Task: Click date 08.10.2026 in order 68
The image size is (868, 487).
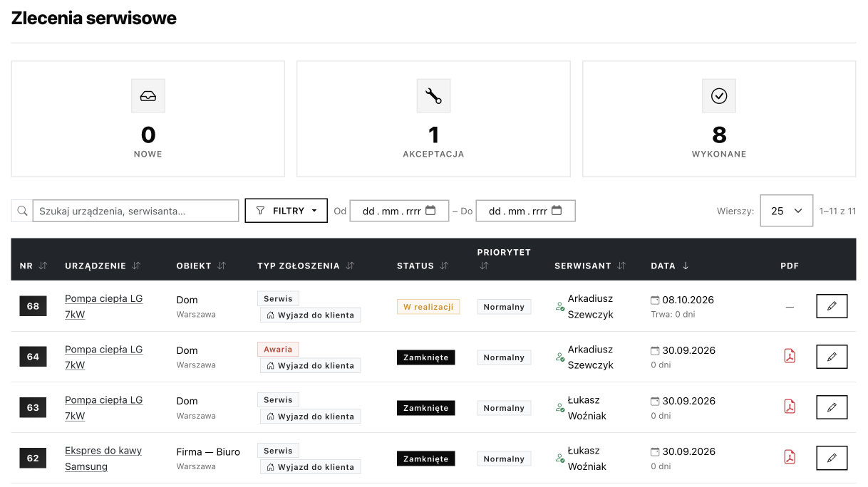Action: click(688, 300)
